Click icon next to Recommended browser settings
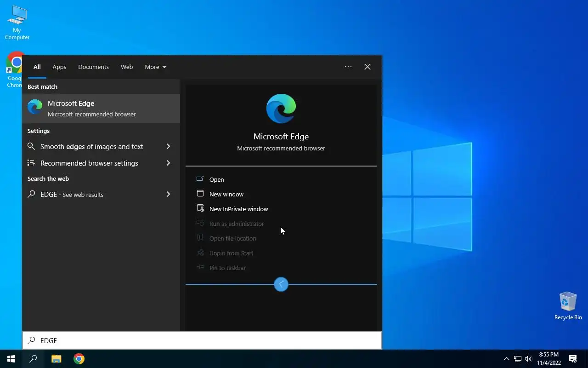This screenshot has height=368, width=588. pyautogui.click(x=31, y=163)
